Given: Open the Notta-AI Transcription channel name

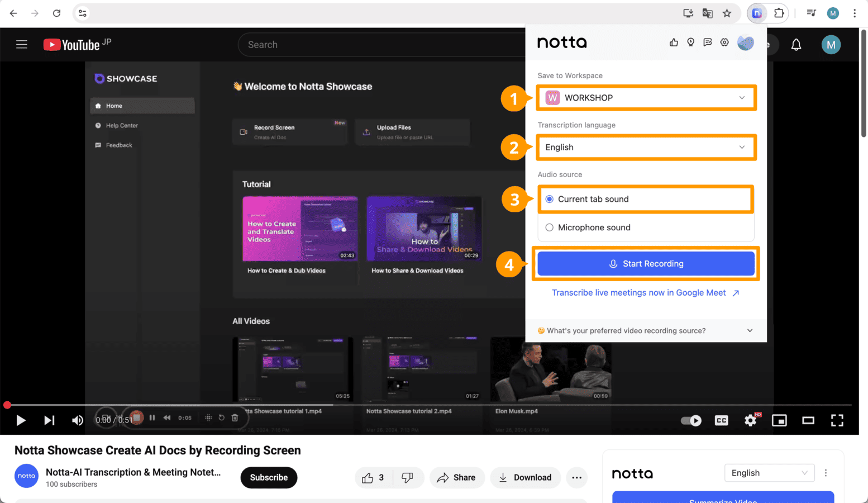Looking at the screenshot, I should [133, 472].
